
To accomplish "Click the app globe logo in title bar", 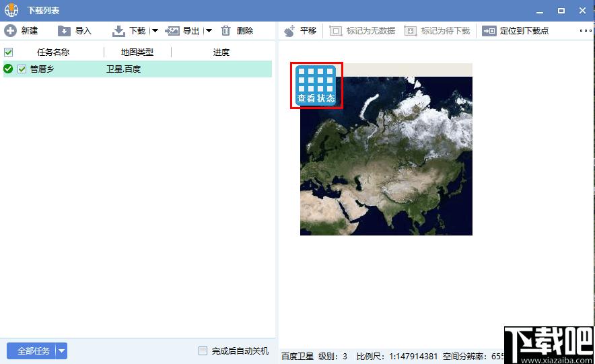I will (x=11, y=10).
